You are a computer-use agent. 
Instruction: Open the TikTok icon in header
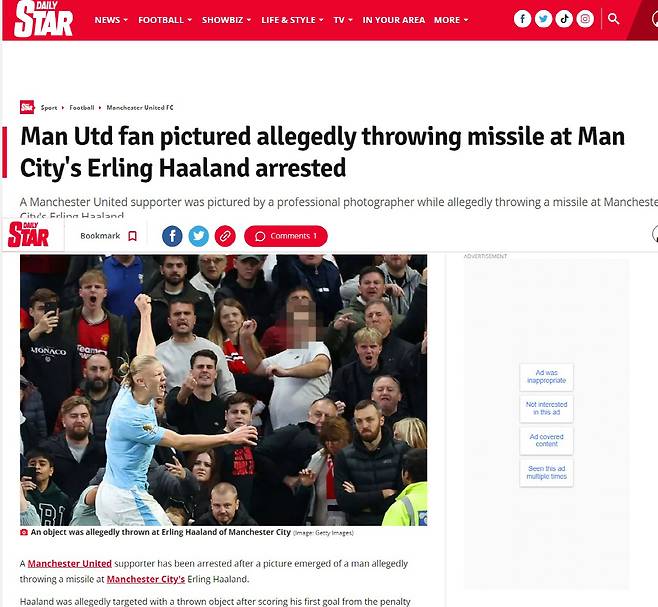point(564,19)
